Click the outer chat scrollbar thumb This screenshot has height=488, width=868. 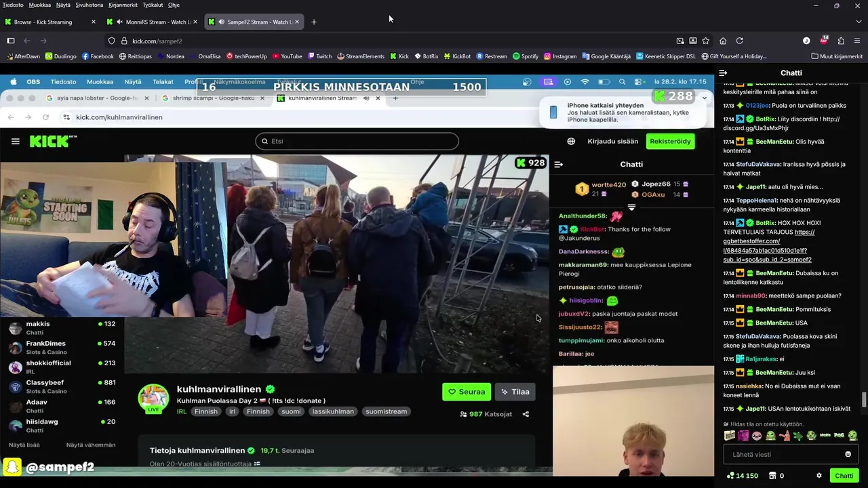(x=864, y=400)
